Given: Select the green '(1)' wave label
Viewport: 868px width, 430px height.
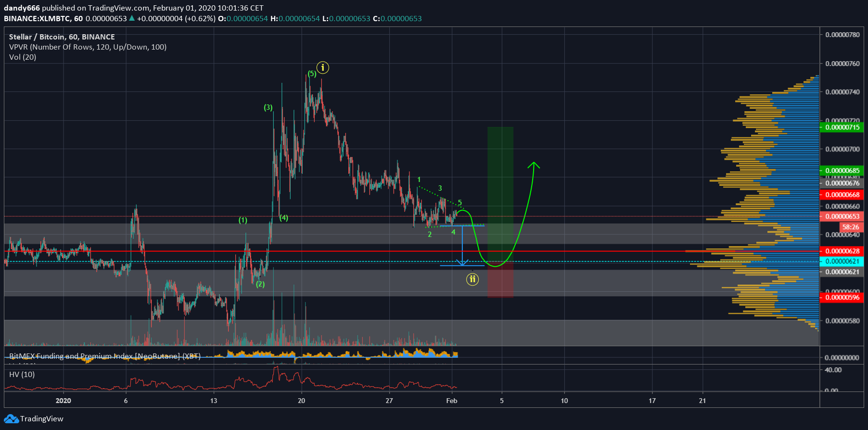Looking at the screenshot, I should [x=243, y=220].
